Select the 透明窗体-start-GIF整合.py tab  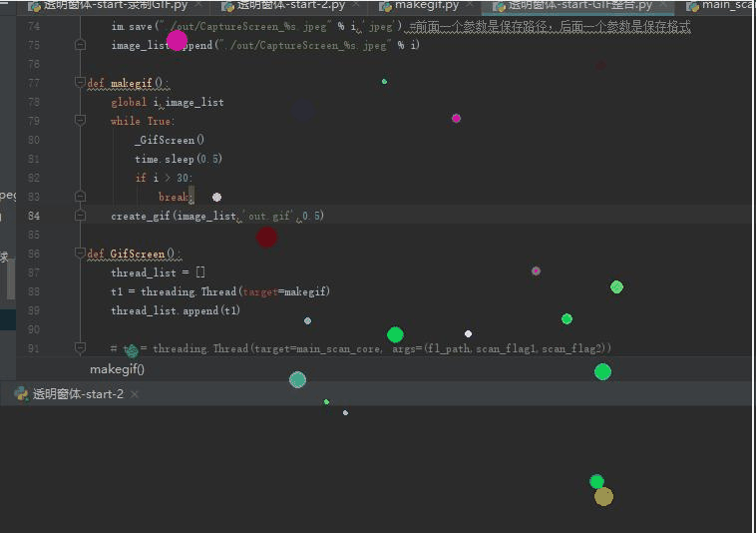coord(579,5)
